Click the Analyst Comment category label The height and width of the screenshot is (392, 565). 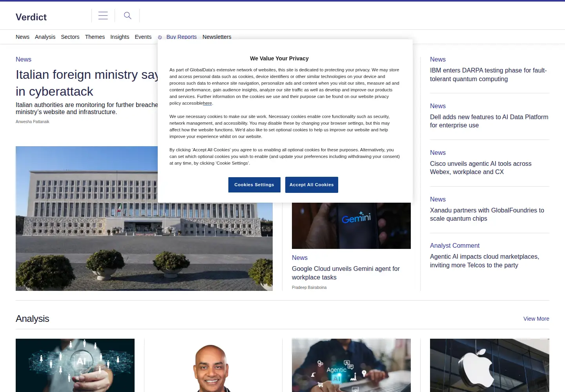pos(455,245)
